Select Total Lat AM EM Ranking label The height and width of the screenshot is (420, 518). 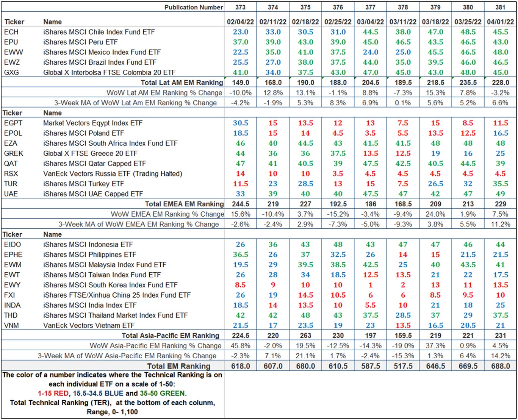click(x=182, y=83)
